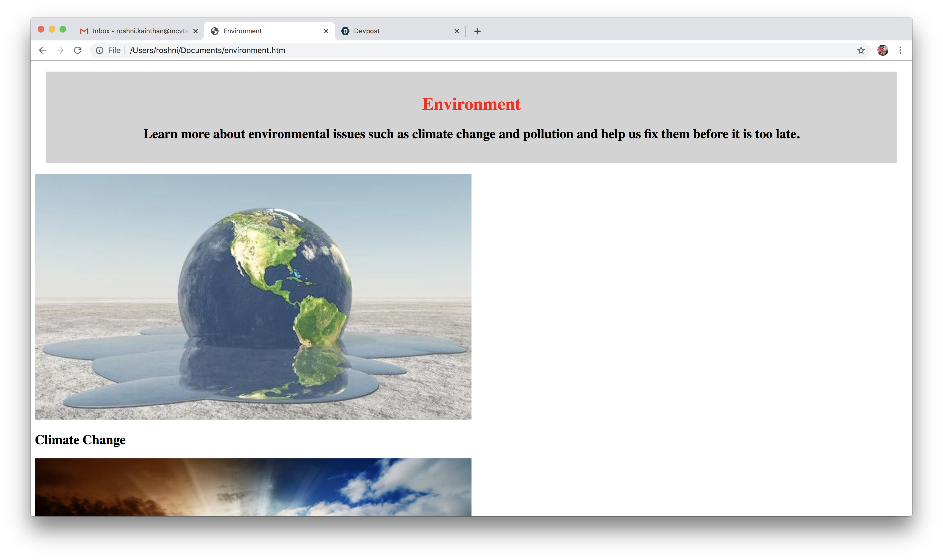The image size is (943, 560).
Task: Close the Environment tab
Action: (x=326, y=31)
